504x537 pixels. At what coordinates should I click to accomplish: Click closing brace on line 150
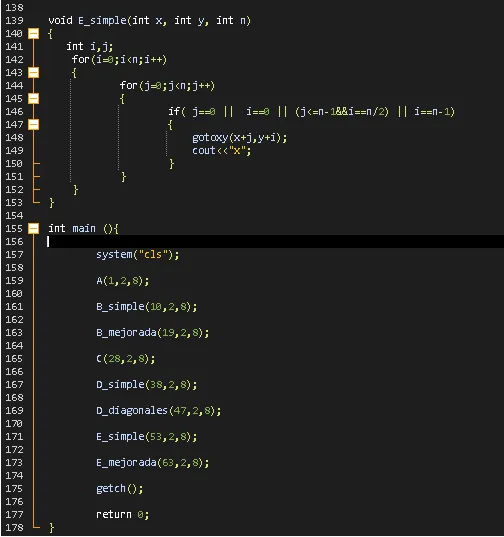pos(171,164)
